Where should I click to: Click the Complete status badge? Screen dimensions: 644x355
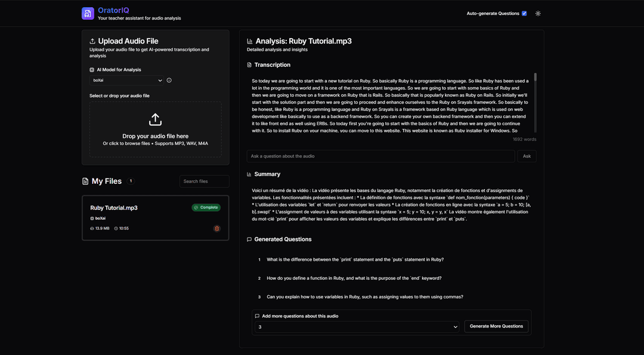coord(206,208)
